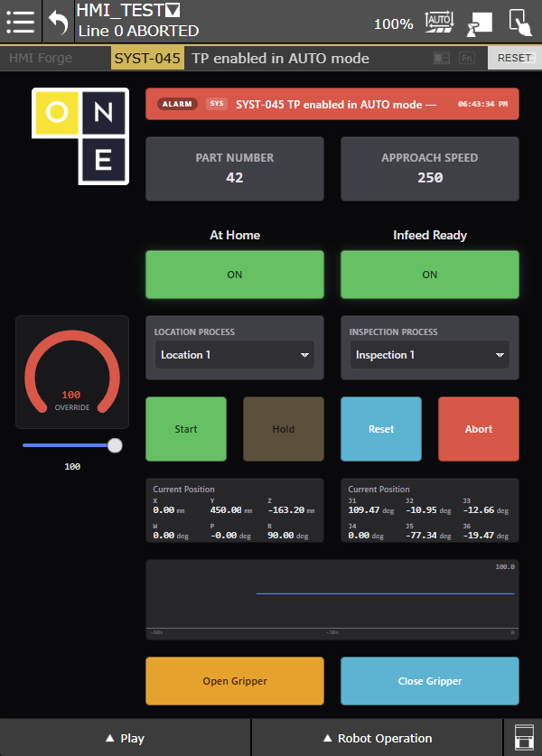Click the Y value 450.00 mm
Screen dimensions: 542x756
pyautogui.click(x=231, y=510)
